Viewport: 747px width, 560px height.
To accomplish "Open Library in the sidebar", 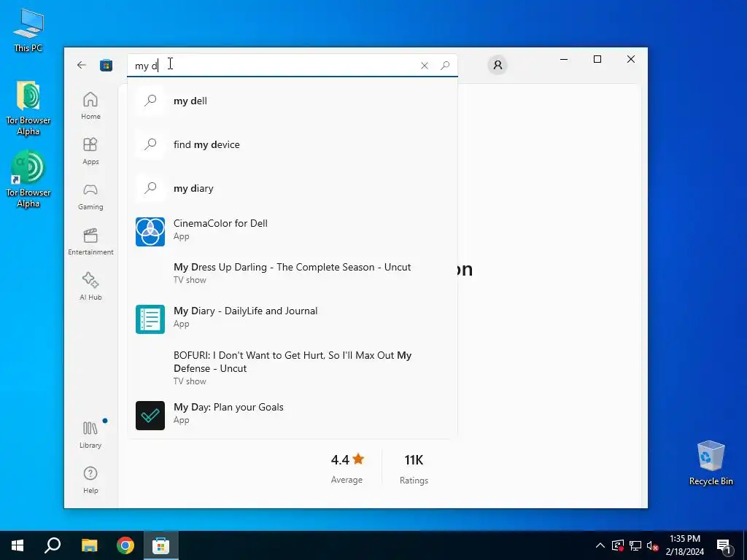I will (x=90, y=435).
